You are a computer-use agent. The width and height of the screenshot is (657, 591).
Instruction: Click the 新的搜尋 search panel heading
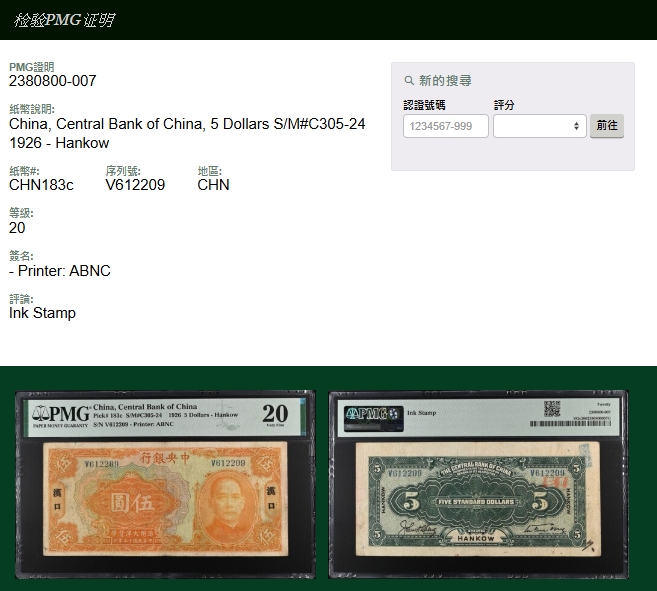(x=445, y=81)
